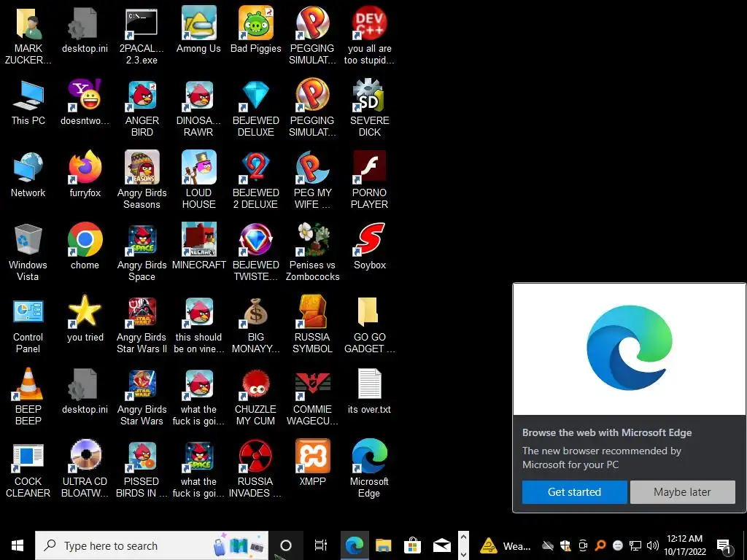747x560 pixels.
Task: Open the weather widget on the taskbar
Action: 505,545
